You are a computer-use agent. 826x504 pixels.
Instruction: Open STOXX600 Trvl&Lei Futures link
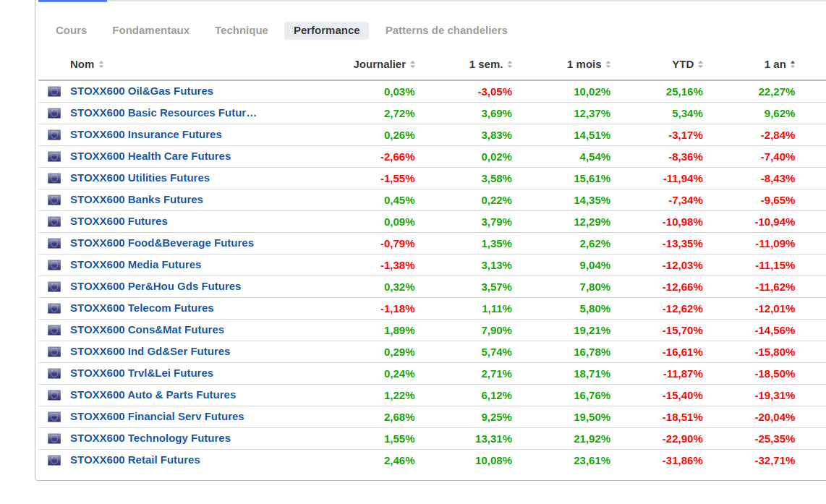tap(142, 373)
